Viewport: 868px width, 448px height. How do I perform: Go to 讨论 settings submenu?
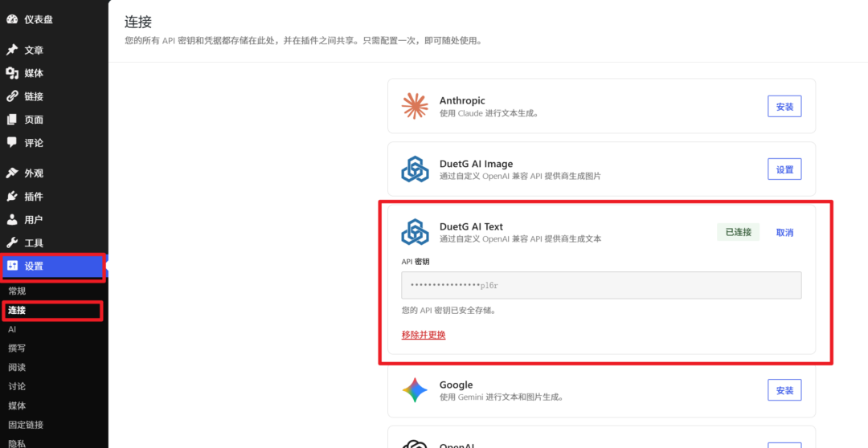[x=17, y=386]
